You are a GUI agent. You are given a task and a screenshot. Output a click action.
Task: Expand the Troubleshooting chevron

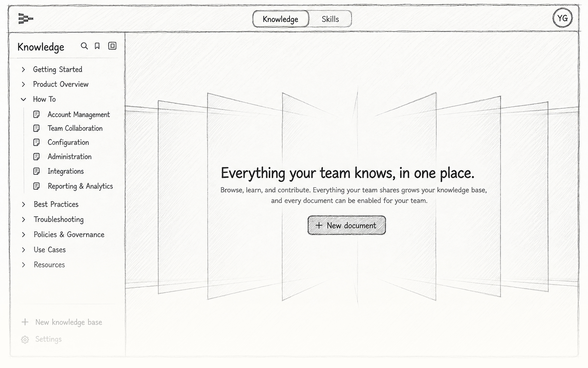point(24,220)
